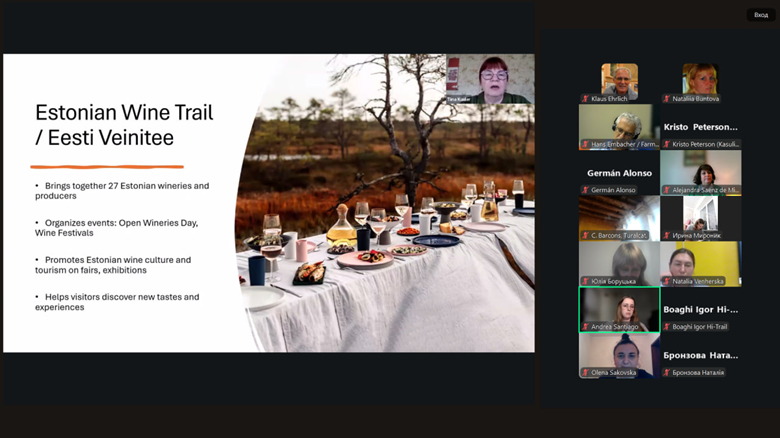Click the muted mic icon beside C. Barcons, Turalcat
This screenshot has height=438, width=780.
pos(585,235)
